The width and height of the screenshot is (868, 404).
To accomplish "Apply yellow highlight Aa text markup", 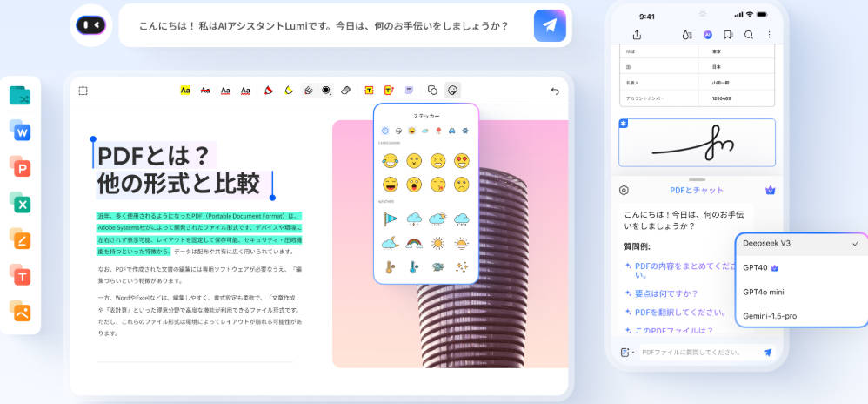I will (x=185, y=90).
